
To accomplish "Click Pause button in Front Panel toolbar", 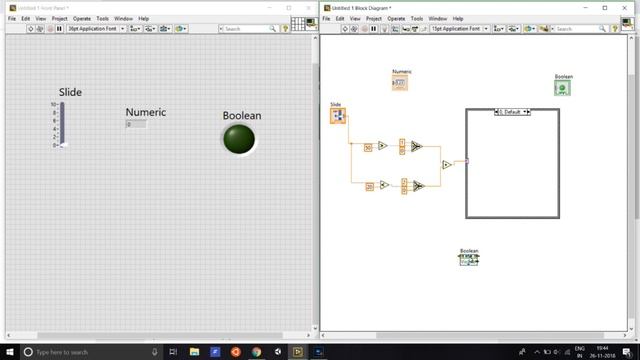I will point(59,29).
